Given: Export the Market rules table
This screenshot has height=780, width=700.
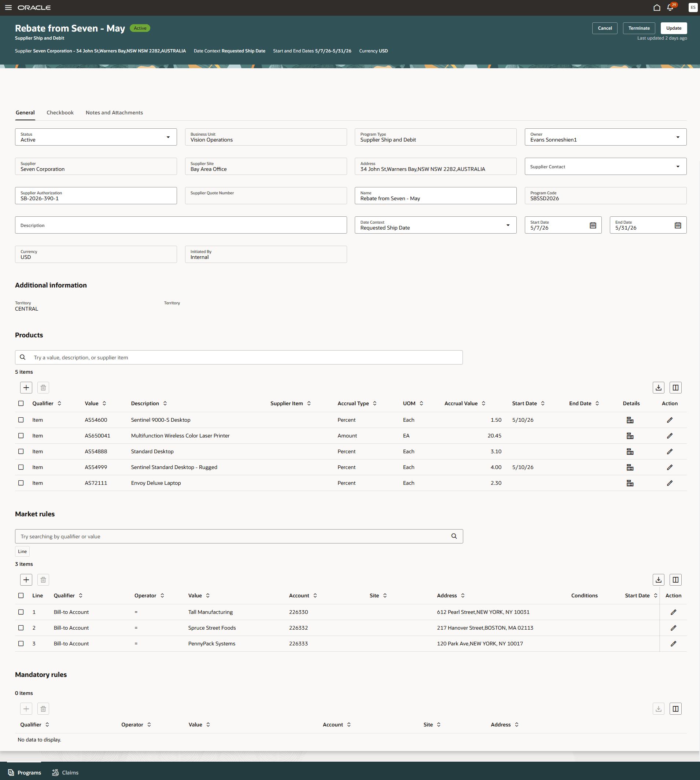Looking at the screenshot, I should coord(659,580).
